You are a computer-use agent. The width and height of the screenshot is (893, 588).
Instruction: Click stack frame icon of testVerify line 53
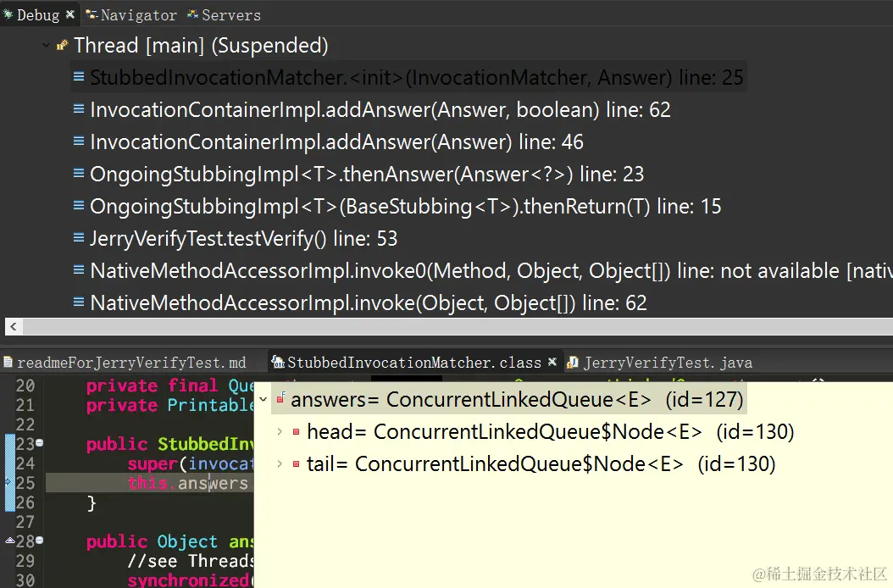point(79,237)
